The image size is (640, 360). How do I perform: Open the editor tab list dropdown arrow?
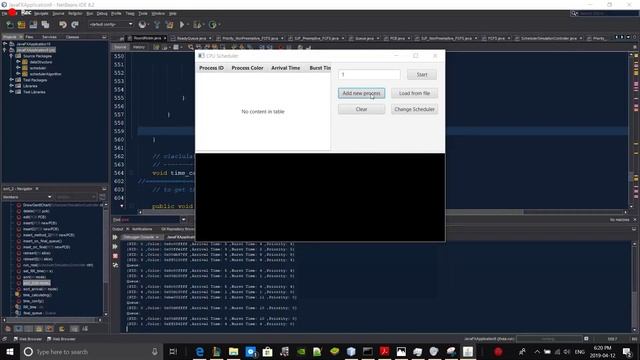(628, 37)
